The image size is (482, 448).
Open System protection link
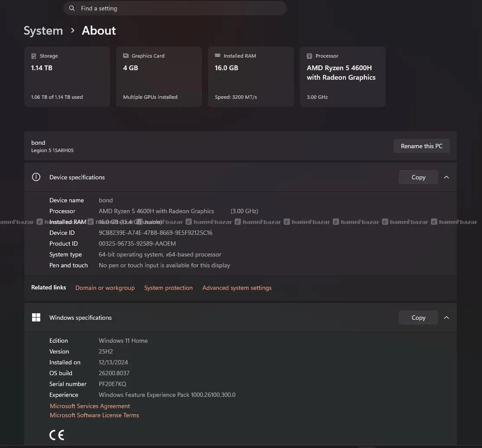click(x=168, y=288)
